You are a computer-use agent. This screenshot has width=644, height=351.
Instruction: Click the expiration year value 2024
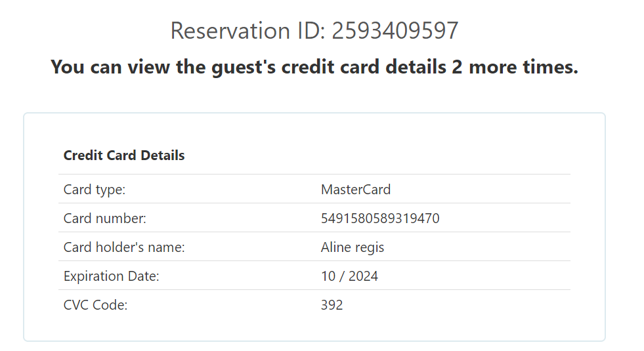coord(363,276)
